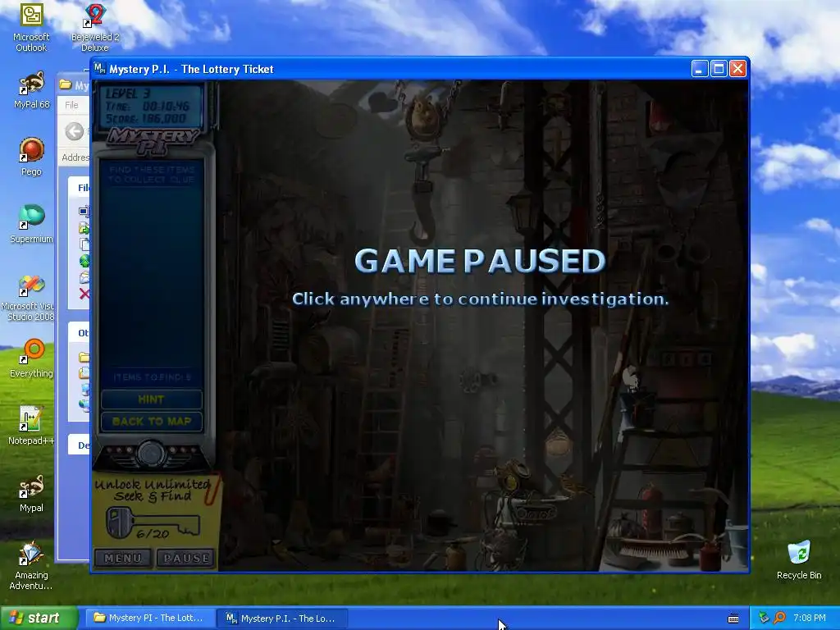Select the Pego desktop shortcut
Viewport: 840px width, 630px height.
[31, 157]
